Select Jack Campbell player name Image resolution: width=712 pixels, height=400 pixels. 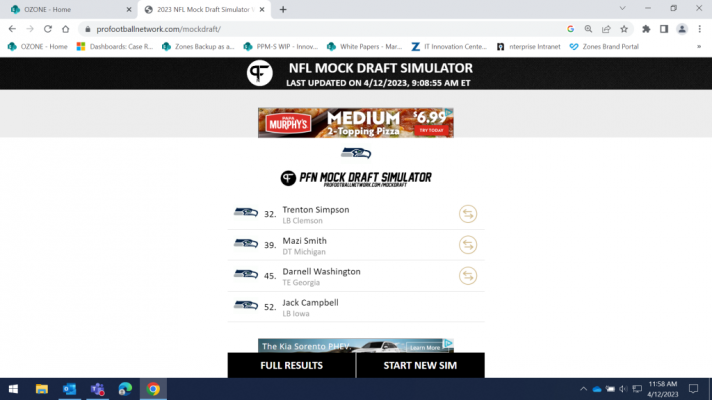point(310,302)
